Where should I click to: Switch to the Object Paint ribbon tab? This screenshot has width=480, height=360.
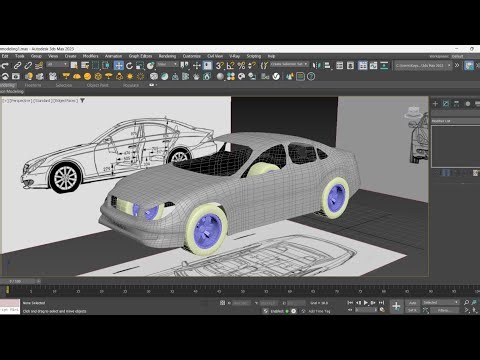(x=97, y=85)
